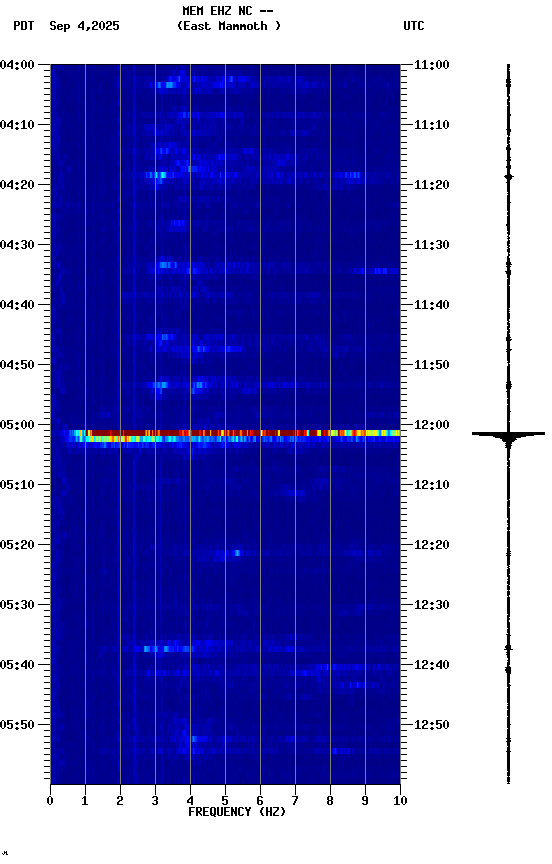
Task: Click the 05:10 PDT time label
Action: (17, 485)
